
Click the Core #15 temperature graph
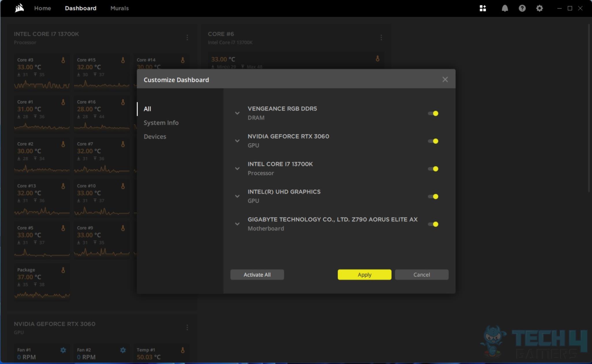[x=101, y=85]
